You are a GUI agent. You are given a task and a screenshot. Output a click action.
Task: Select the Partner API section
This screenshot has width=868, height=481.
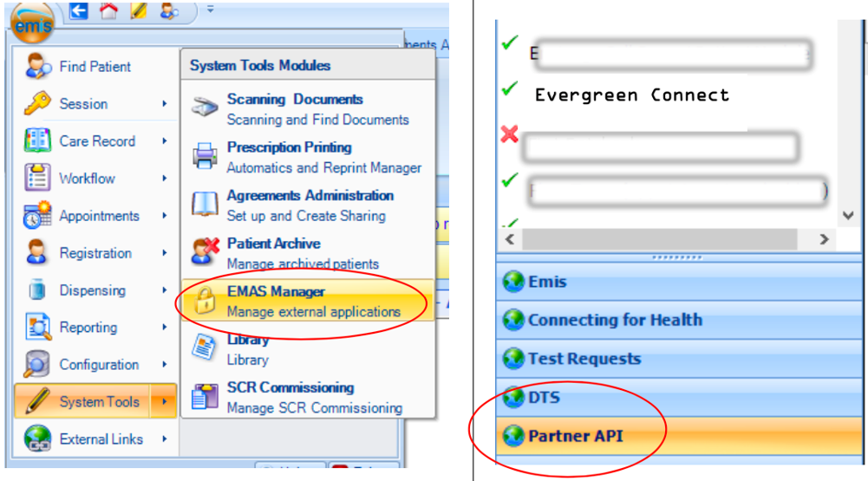(x=679, y=436)
